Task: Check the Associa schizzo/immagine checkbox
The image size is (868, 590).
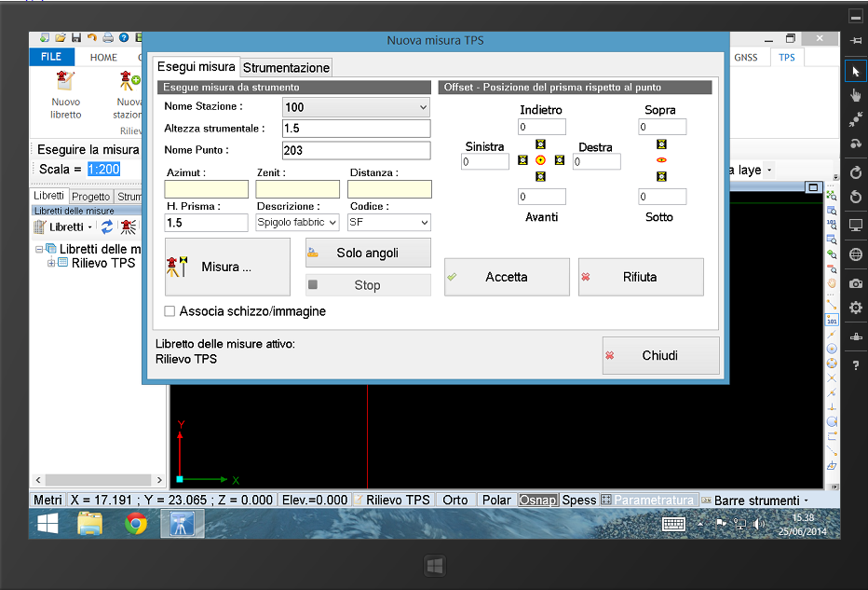Action: 170,311
